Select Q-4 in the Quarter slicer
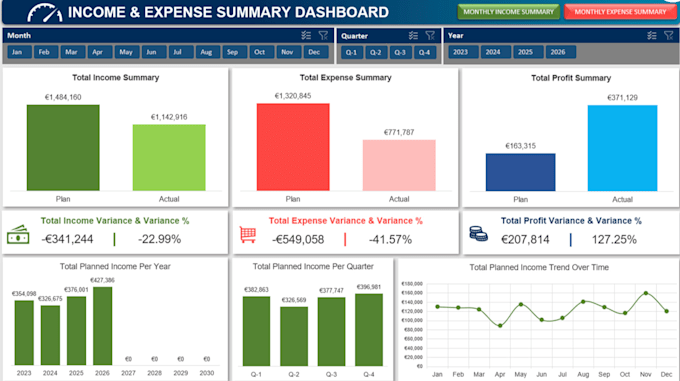 [x=425, y=52]
